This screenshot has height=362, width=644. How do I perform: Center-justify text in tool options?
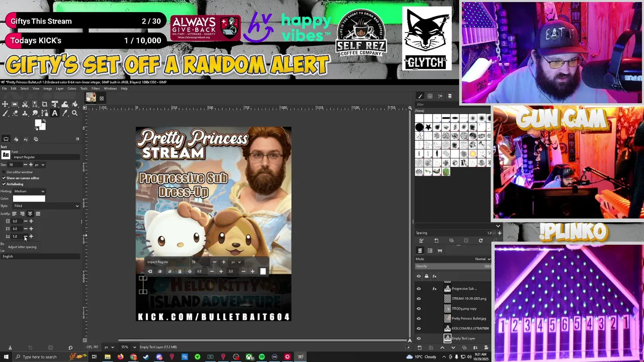click(30, 214)
